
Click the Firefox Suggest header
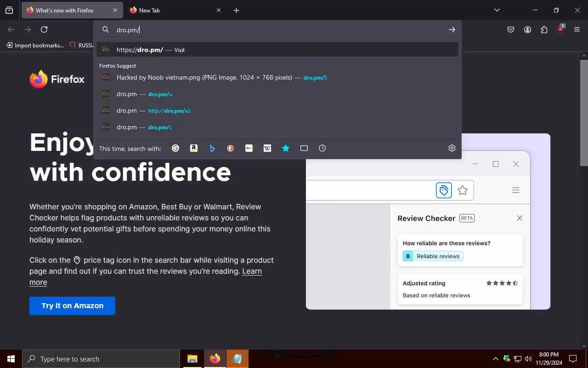[118, 66]
